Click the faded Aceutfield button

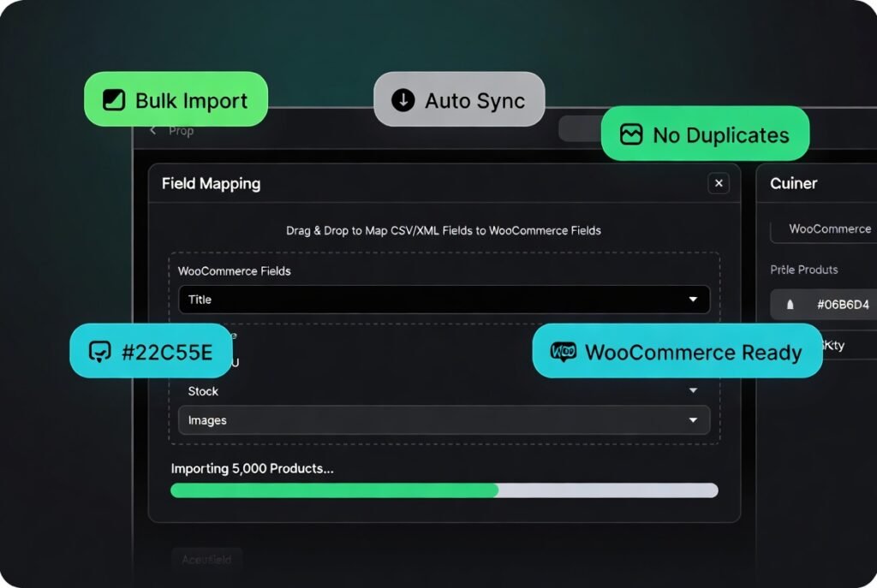206,559
